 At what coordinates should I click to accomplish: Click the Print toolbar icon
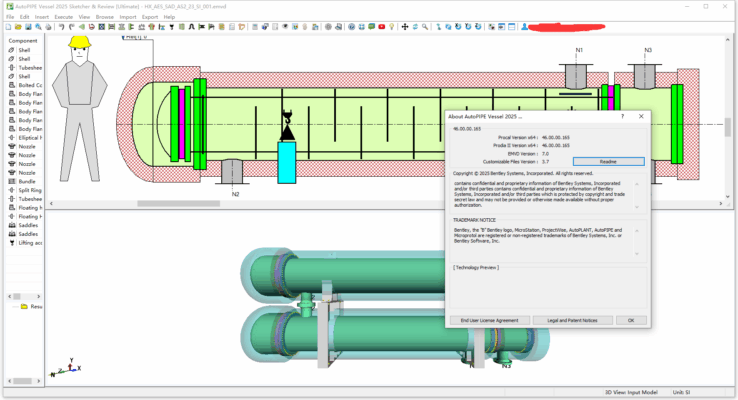tap(48, 27)
